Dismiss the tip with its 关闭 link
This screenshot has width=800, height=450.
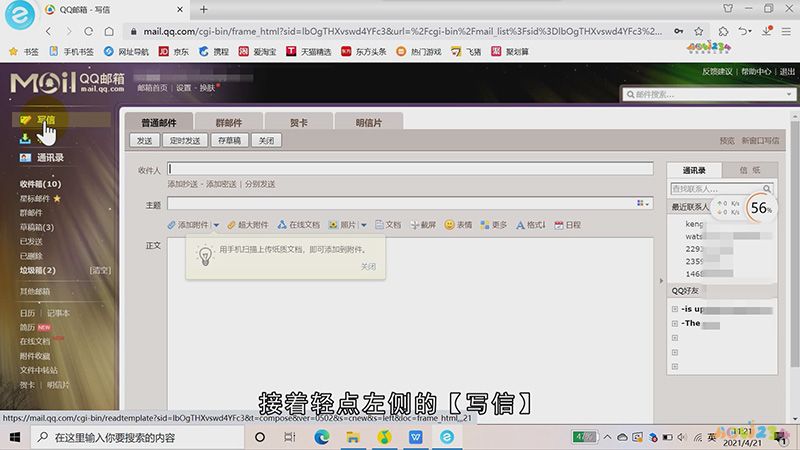pos(368,266)
